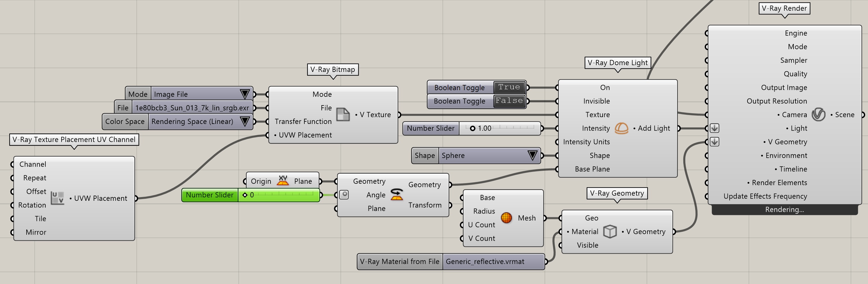Screen dimensions: 868x284
Task: Click the Rotate component icon
Action: (x=397, y=195)
